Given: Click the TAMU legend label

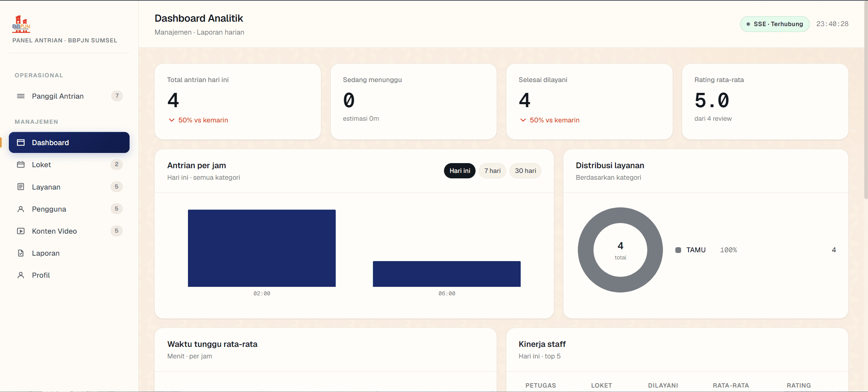Looking at the screenshot, I should [x=696, y=250].
